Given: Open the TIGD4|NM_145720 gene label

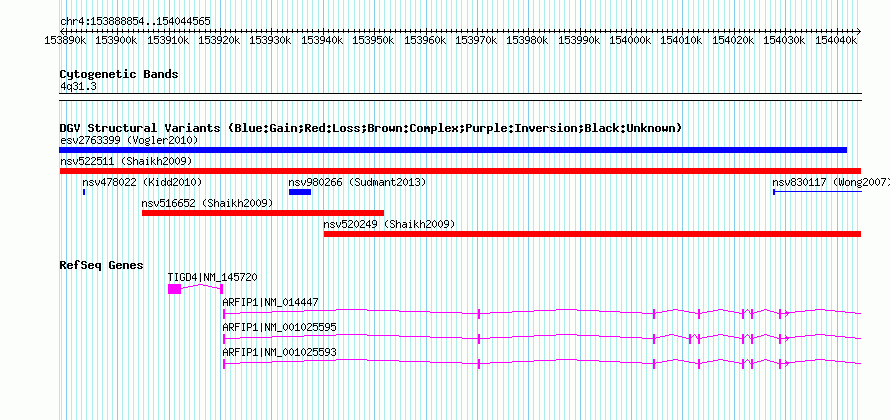Looking at the screenshot, I should click(213, 277).
